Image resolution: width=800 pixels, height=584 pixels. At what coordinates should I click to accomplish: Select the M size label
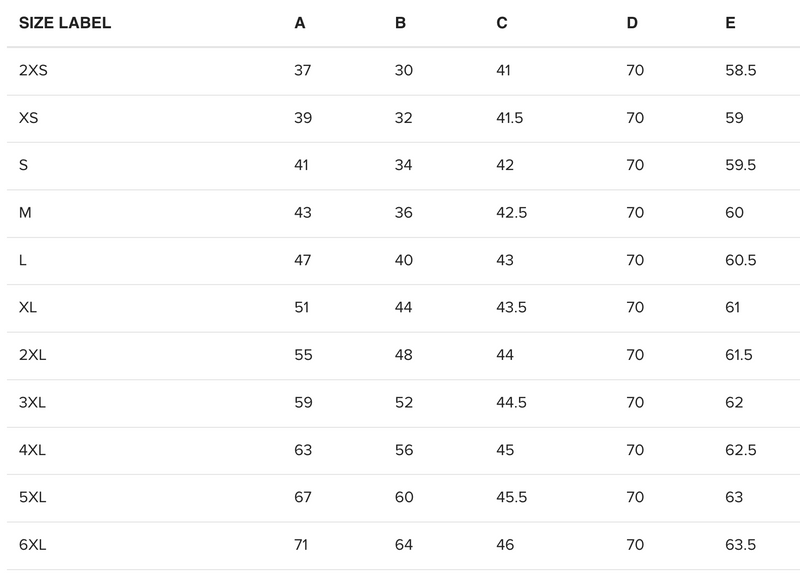[x=25, y=213]
